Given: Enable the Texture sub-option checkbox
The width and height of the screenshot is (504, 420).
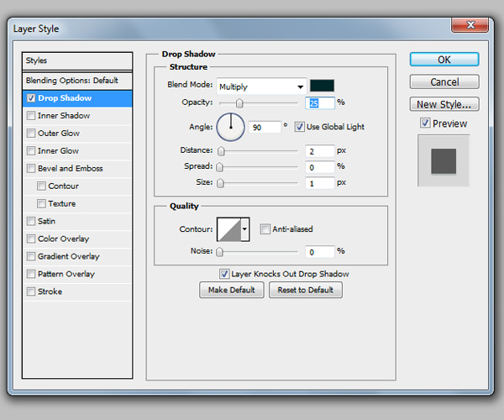Looking at the screenshot, I should 41,204.
